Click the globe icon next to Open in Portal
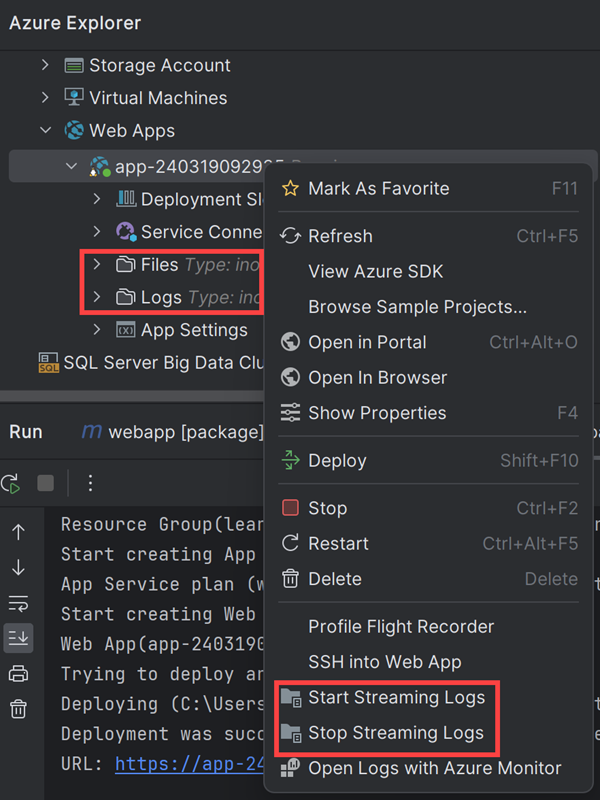The width and height of the screenshot is (600, 800). pyautogui.click(x=290, y=342)
